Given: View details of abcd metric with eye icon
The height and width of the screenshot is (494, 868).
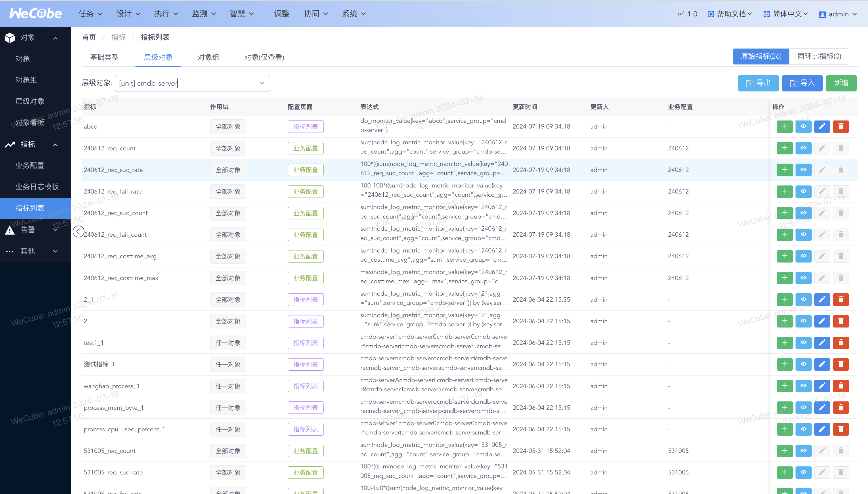Looking at the screenshot, I should click(803, 127).
